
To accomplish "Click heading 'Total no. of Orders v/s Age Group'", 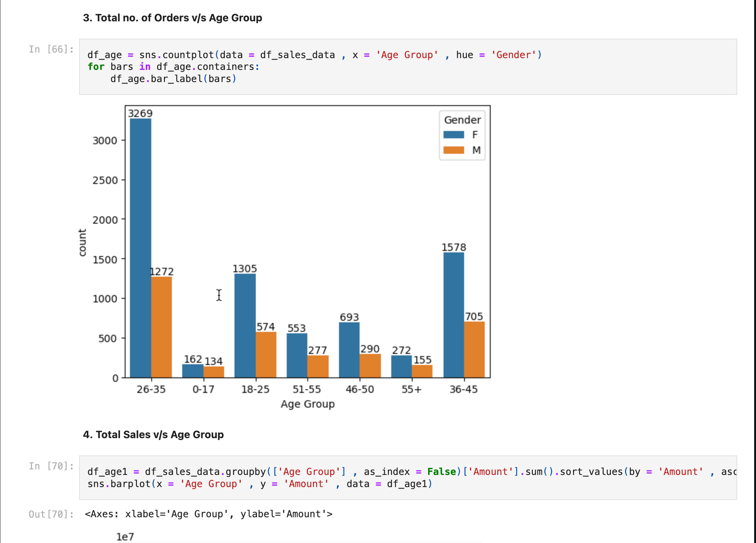I will [x=172, y=18].
